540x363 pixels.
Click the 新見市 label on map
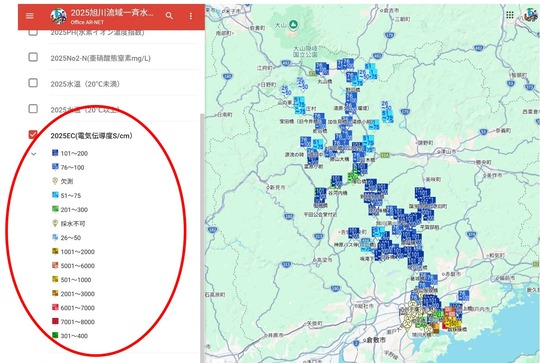tap(277, 187)
